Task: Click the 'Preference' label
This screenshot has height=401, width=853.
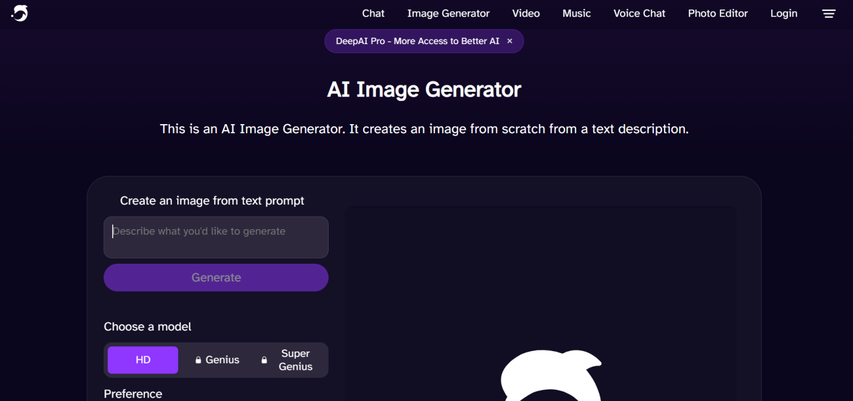Action: [133, 394]
